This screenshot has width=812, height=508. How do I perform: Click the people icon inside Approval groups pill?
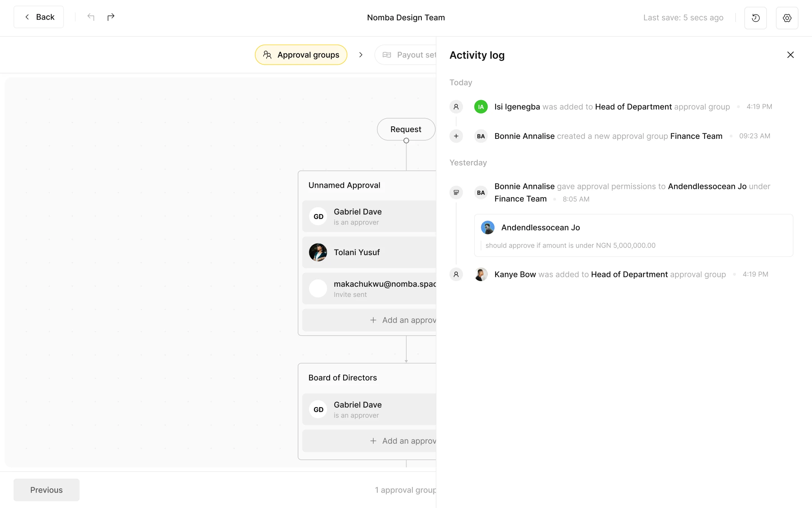[x=267, y=55]
